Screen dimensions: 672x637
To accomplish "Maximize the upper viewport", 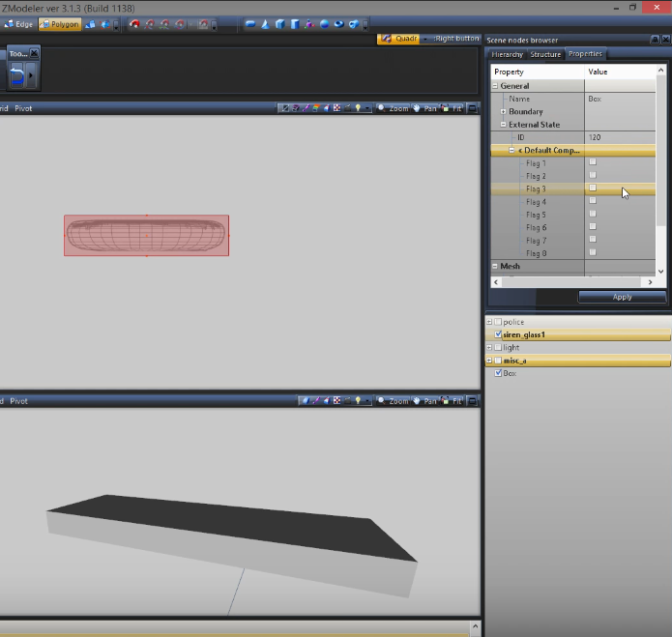I will click(x=472, y=108).
